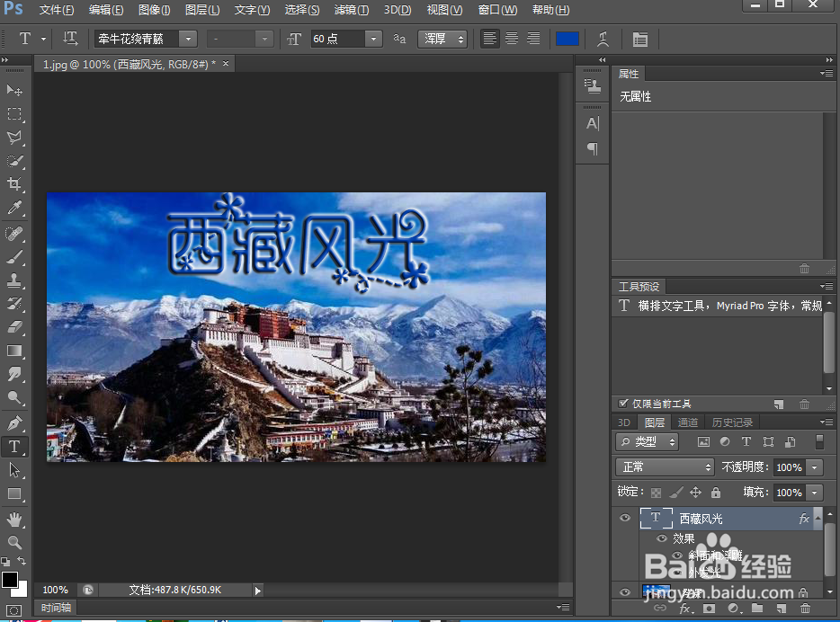The width and height of the screenshot is (840, 622).
Task: Open the 图层(L) menu
Action: coord(202,10)
